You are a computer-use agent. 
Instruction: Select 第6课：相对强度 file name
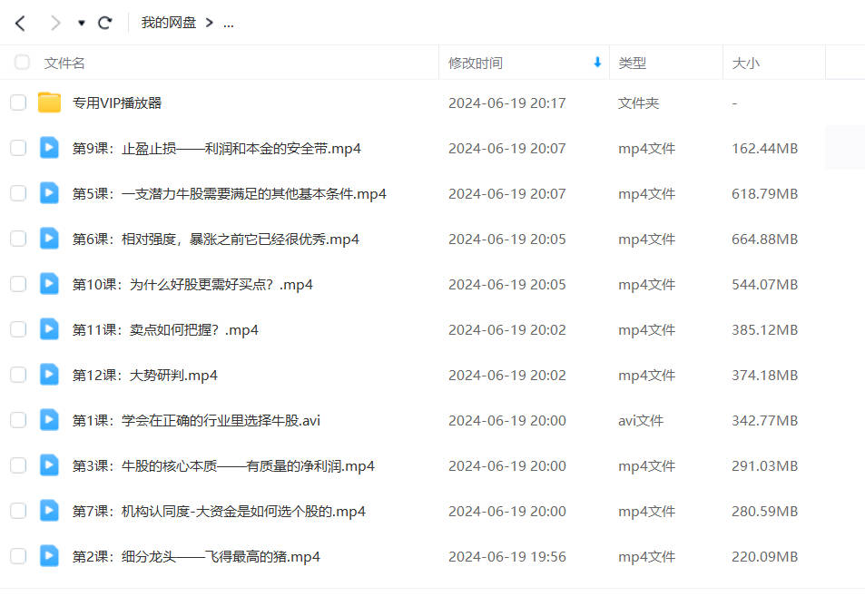coord(216,239)
